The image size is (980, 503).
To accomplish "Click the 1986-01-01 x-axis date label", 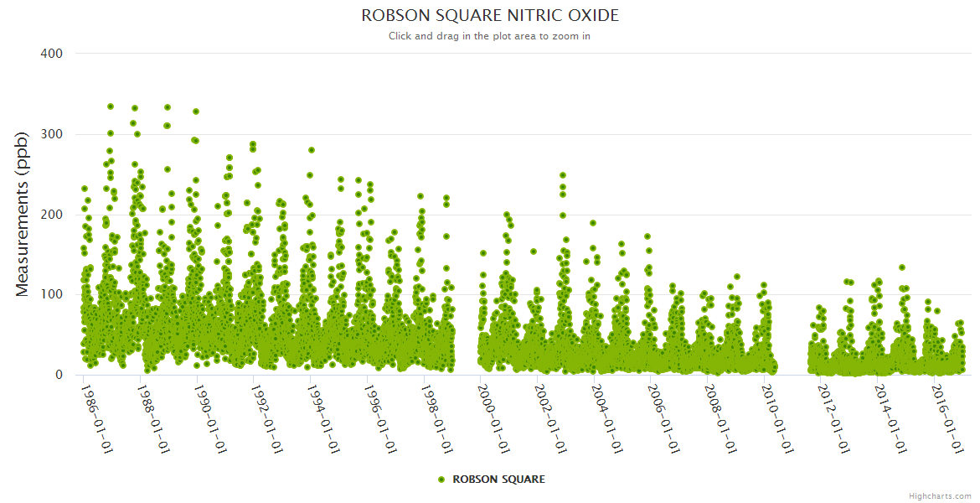I will [96, 418].
